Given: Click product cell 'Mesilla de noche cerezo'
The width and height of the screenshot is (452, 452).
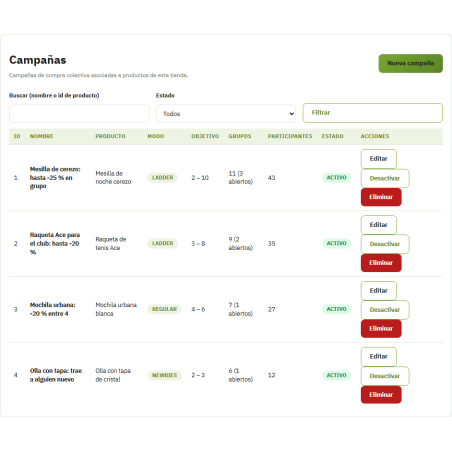Looking at the screenshot, I should click(113, 178).
